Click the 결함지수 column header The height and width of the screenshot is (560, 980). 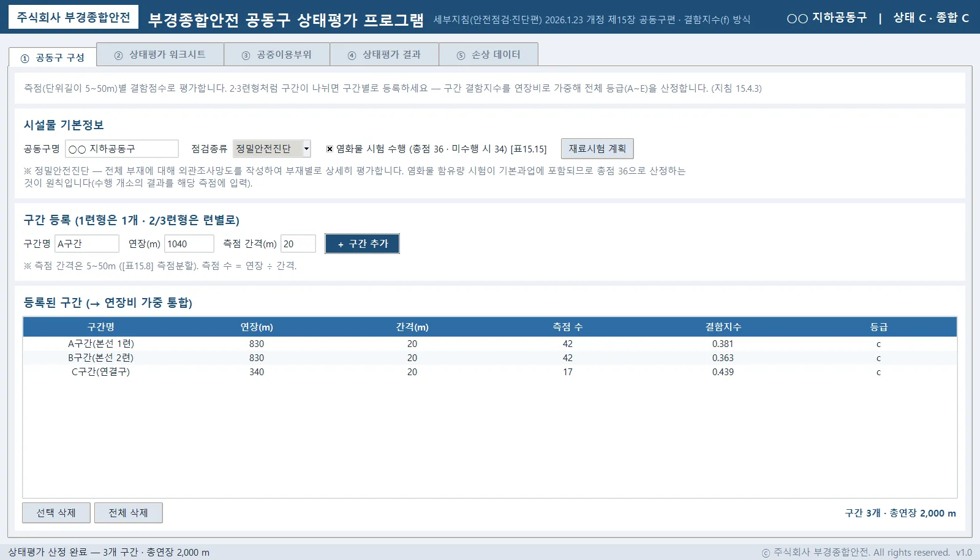pyautogui.click(x=723, y=327)
